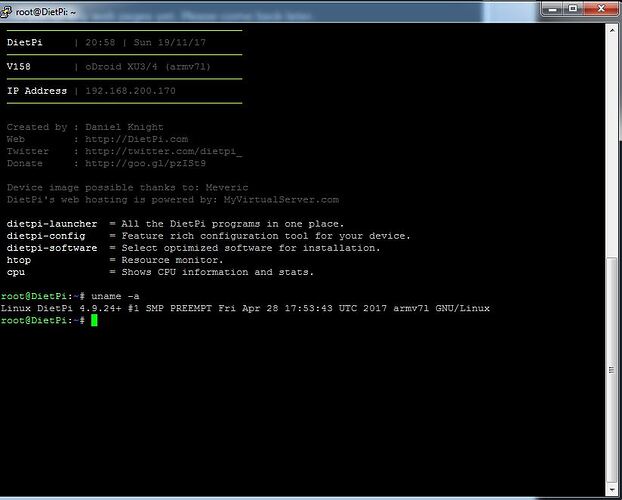622x500 pixels.
Task: Click the 'dietpi-config' command text
Action: [46, 236]
